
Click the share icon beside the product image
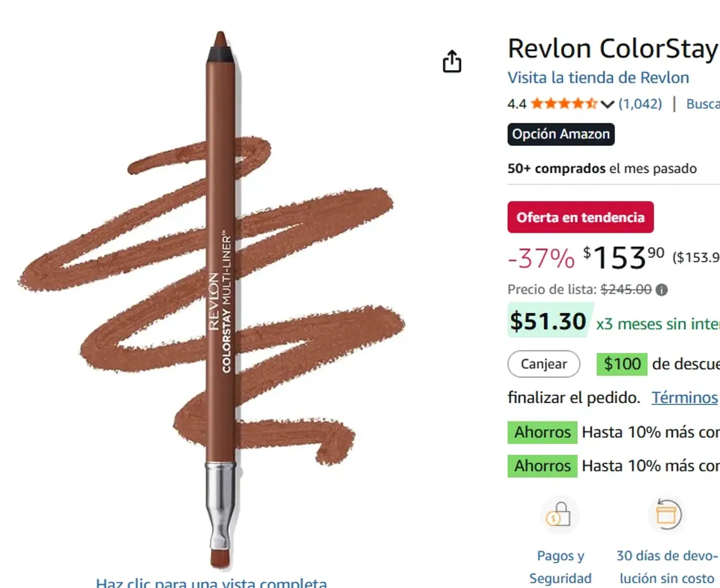(452, 61)
